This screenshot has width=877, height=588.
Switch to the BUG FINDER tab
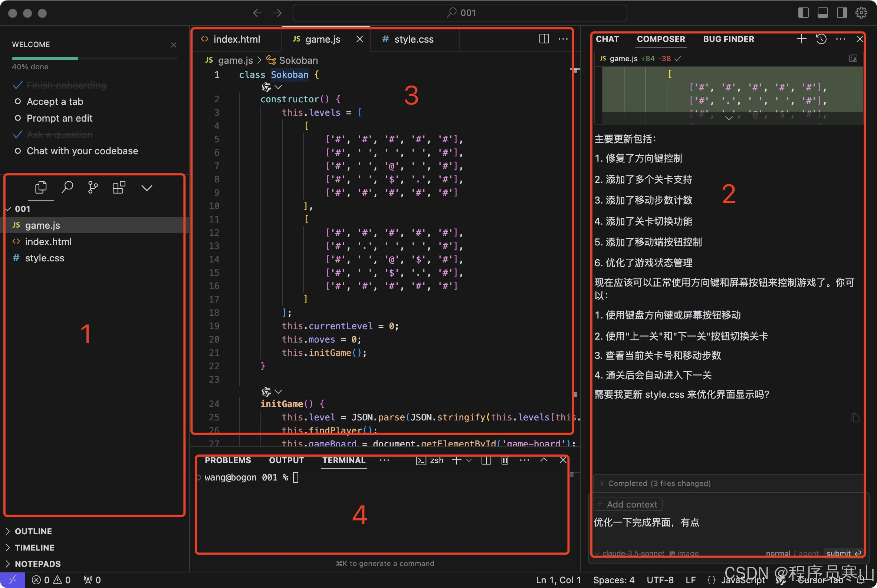point(728,39)
